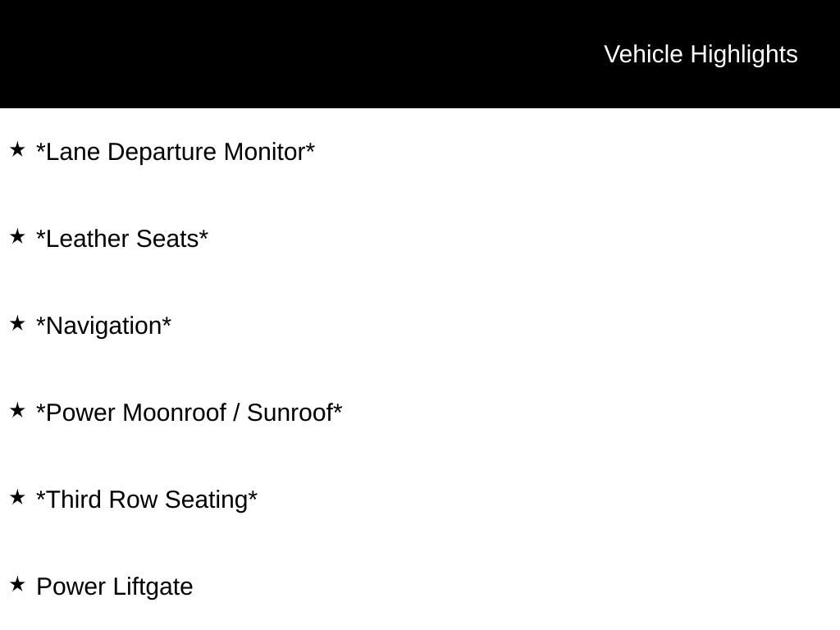
Task: Click the word Liftgate in last highlight
Action: [153, 587]
